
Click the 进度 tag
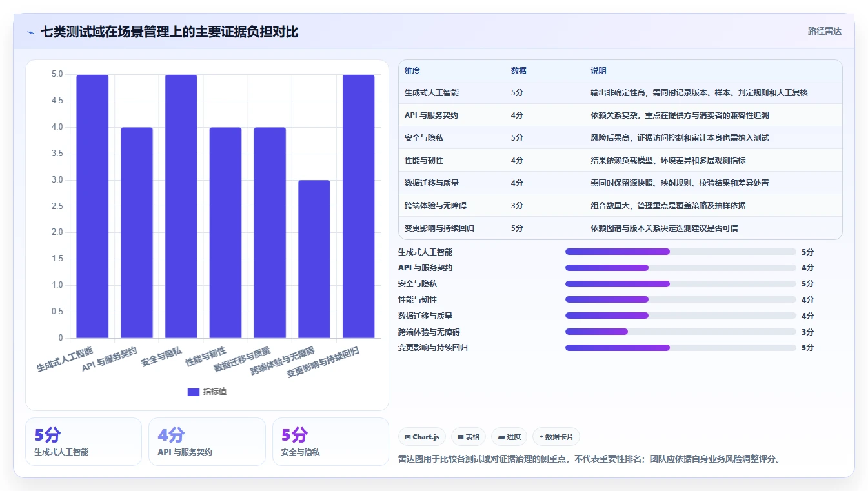tap(509, 437)
